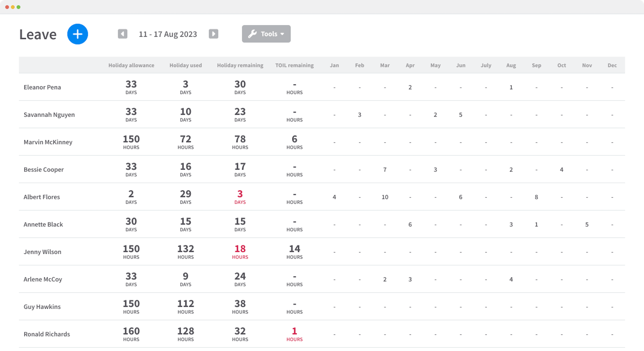
Task: Click Eleanor Pena's name
Action: pyautogui.click(x=42, y=87)
